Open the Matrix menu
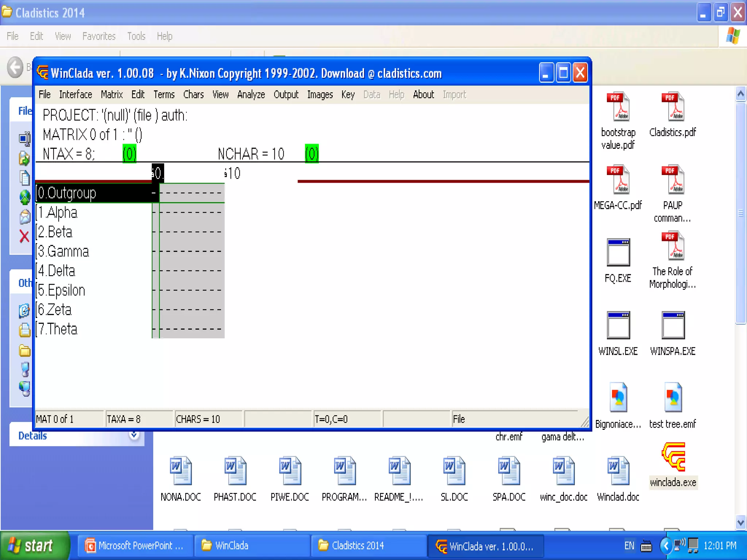The width and height of the screenshot is (747, 560). click(112, 95)
